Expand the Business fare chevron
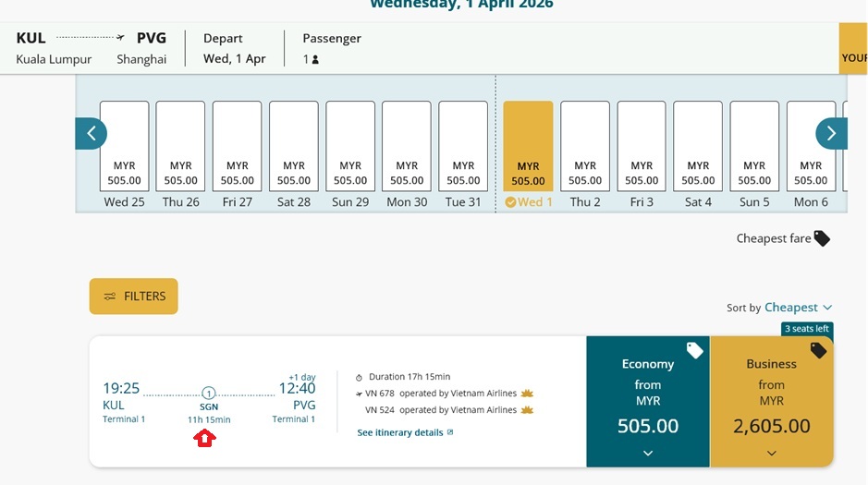868x485 pixels. pos(772,453)
